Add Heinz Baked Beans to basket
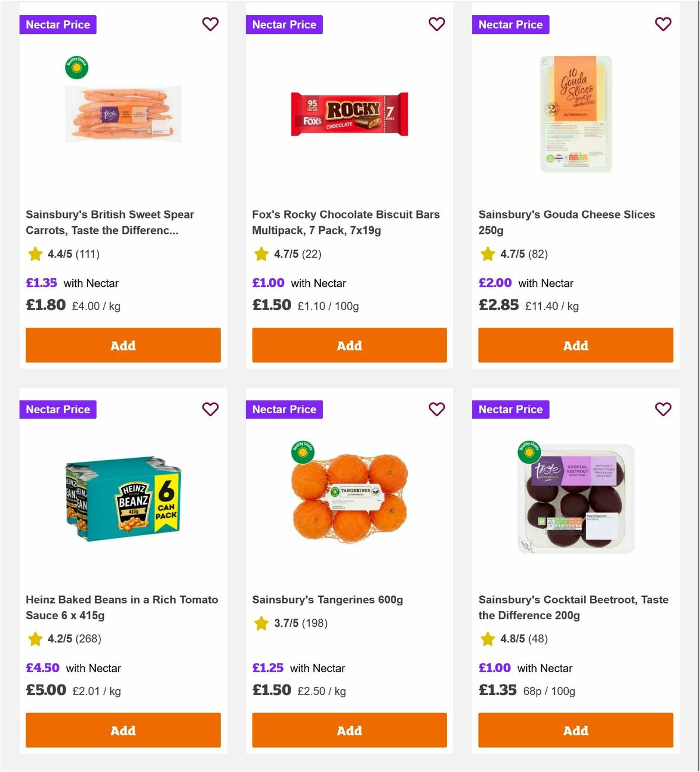This screenshot has height=772, width=700. coord(123,730)
